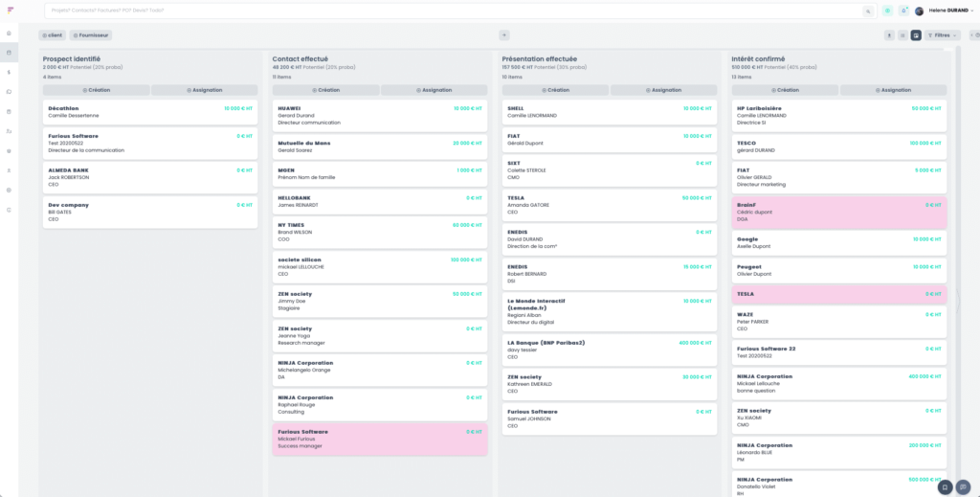This screenshot has width=980, height=497.
Task: Open the TESCO card
Action: pyautogui.click(x=839, y=147)
